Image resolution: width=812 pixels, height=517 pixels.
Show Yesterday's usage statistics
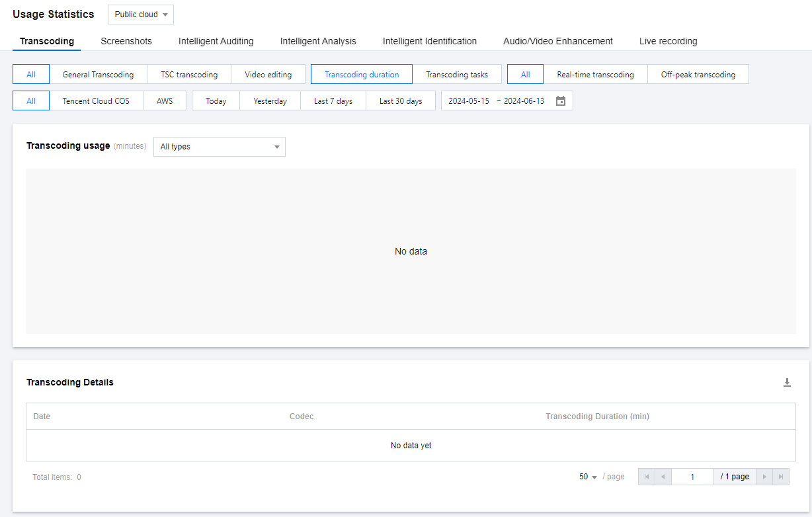(x=270, y=101)
